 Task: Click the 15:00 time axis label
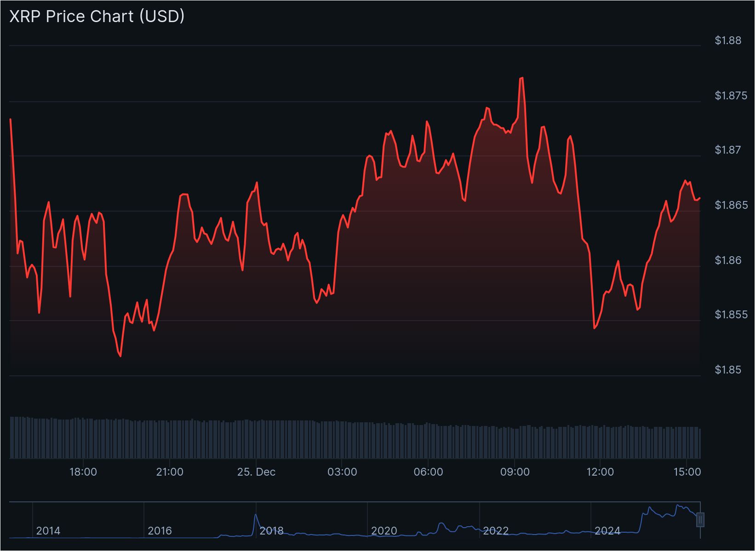687,472
